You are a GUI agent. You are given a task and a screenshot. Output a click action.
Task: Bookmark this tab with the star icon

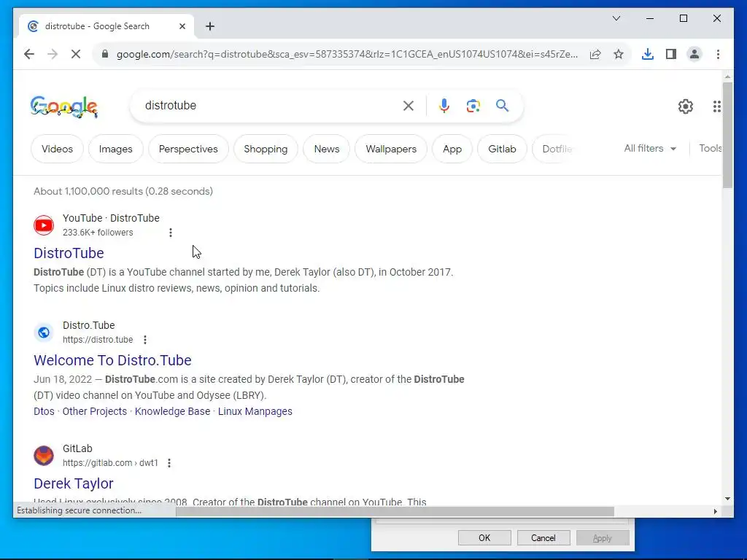coord(619,54)
